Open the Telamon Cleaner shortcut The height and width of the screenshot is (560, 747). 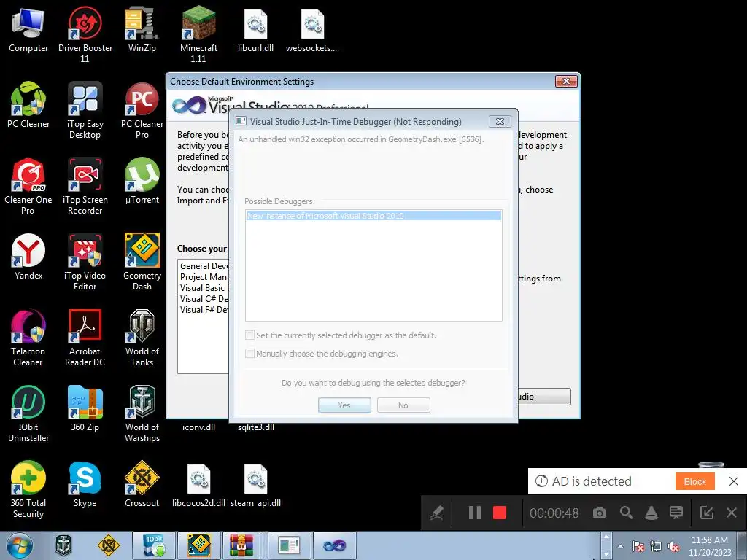[28, 338]
